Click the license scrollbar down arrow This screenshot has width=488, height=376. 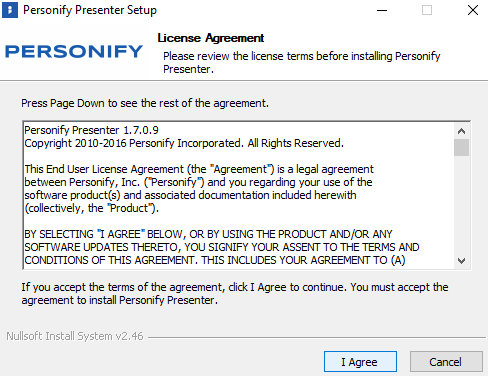pos(461,261)
